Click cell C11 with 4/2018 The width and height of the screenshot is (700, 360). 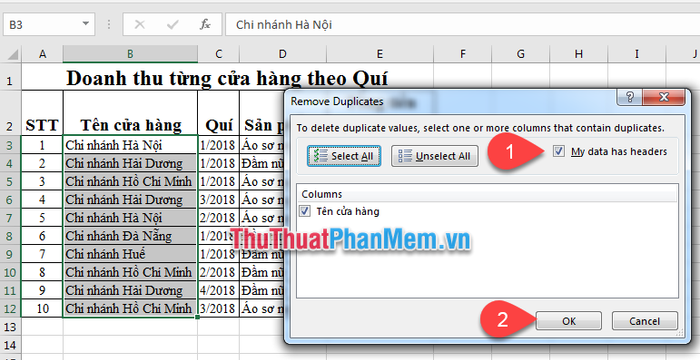point(218,290)
